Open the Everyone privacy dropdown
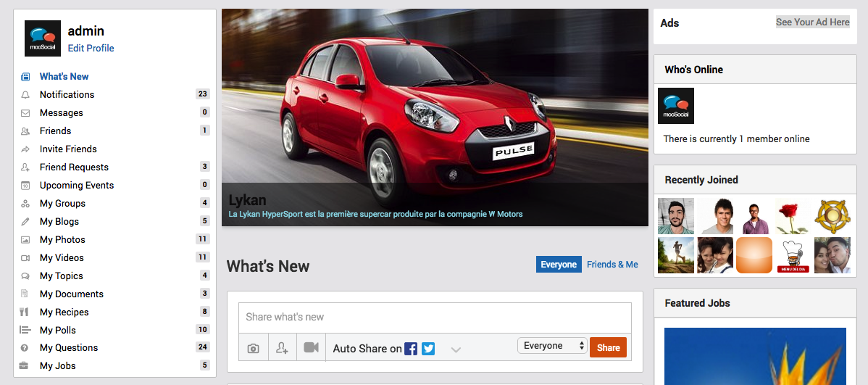868x385 pixels. 552,346
